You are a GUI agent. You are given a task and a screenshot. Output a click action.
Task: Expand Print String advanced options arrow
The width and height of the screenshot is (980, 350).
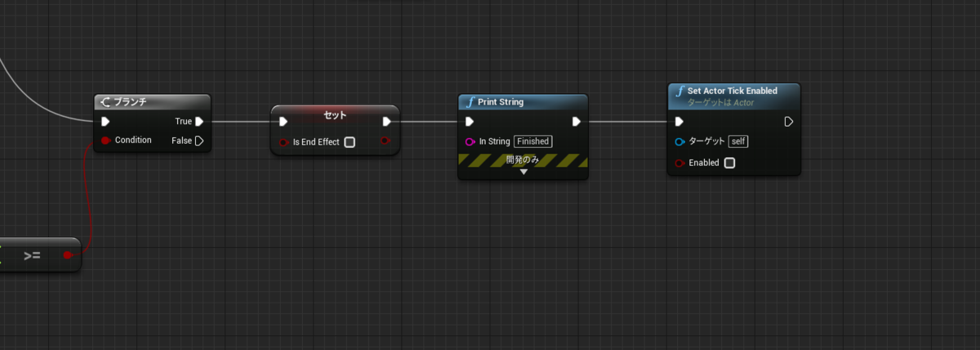pos(523,173)
